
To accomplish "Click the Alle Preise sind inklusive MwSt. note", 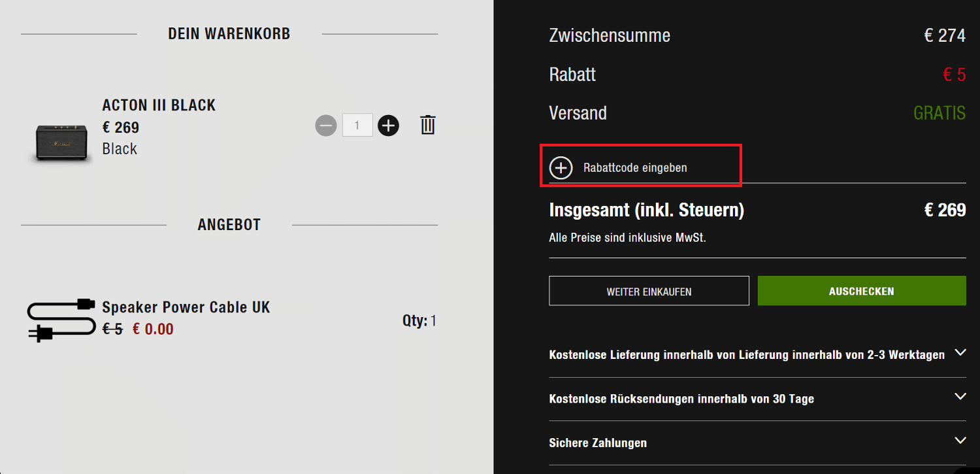I will click(627, 238).
